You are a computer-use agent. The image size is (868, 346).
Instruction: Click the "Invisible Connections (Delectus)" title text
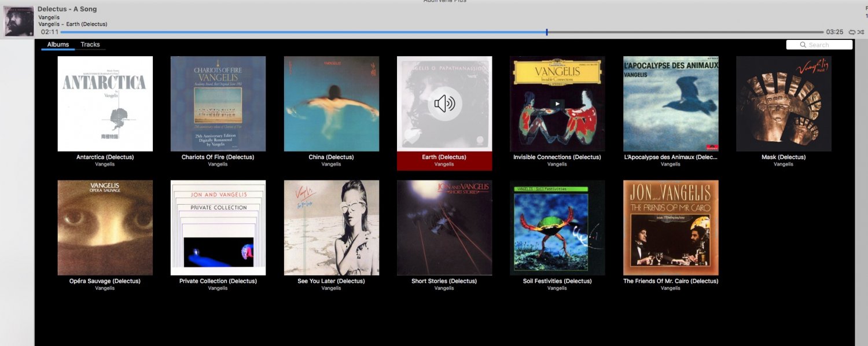557,157
